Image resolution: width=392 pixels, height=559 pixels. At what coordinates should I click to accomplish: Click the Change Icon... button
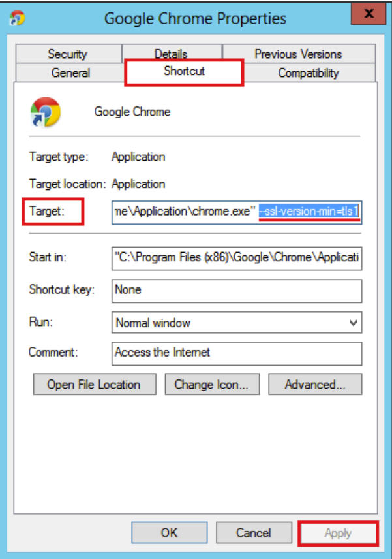[212, 384]
